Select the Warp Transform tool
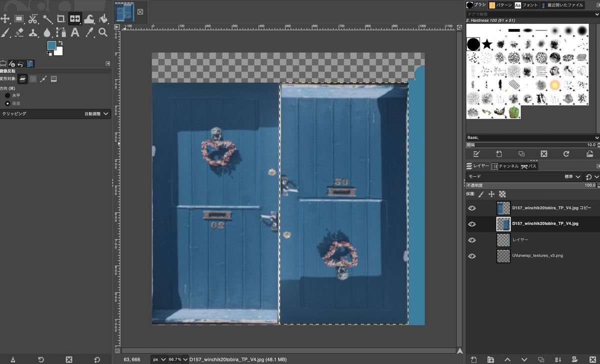This screenshot has height=364, width=600. (89, 19)
